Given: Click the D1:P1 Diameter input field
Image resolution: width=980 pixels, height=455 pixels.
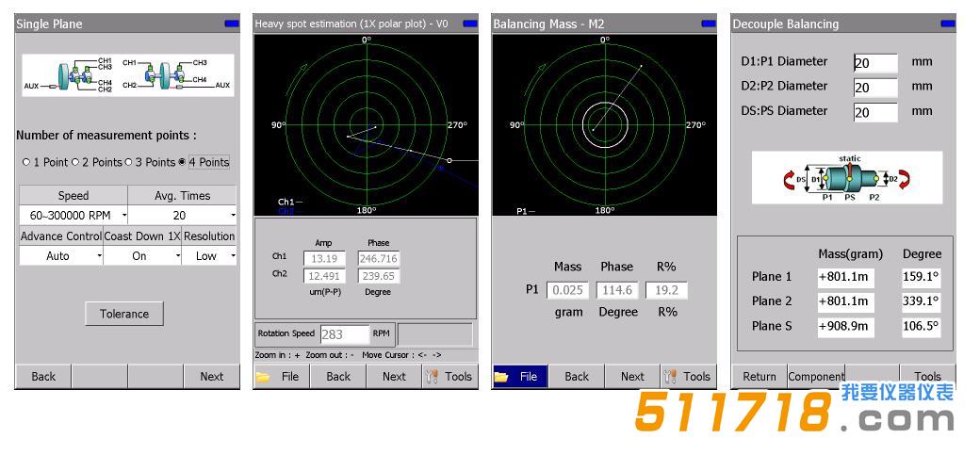Looking at the screenshot, I should click(875, 63).
